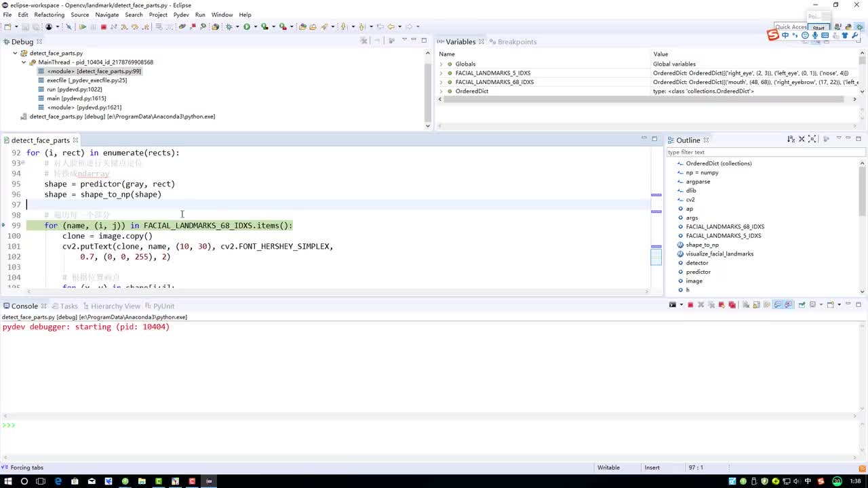Collapse the MainThread node in Debug view
Image resolution: width=868 pixels, height=488 pixels.
coord(24,62)
